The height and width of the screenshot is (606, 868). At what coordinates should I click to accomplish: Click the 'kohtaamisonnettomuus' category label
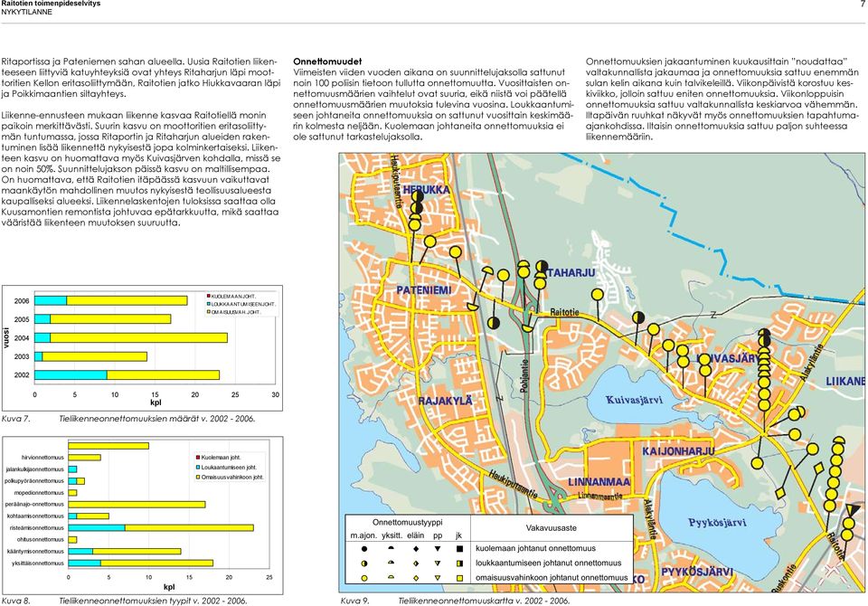[36, 516]
